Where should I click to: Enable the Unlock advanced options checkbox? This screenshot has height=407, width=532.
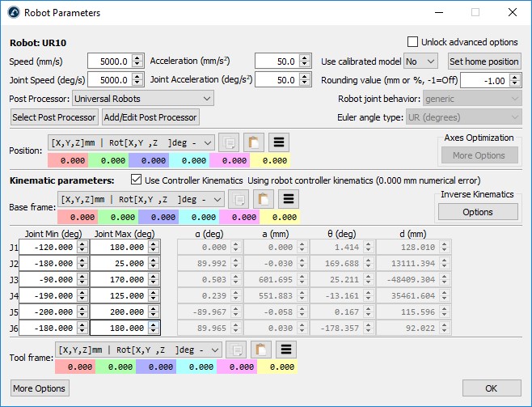click(x=413, y=42)
